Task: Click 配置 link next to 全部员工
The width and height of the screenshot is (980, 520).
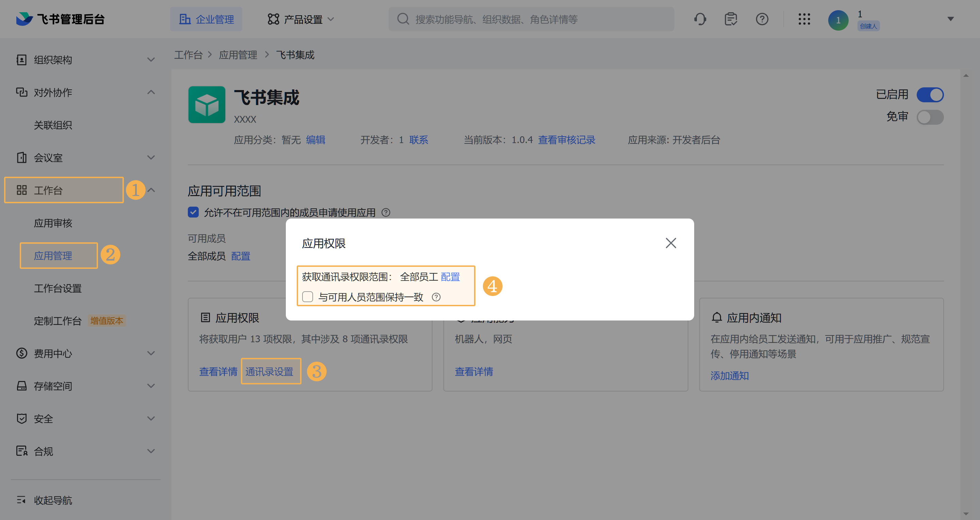Action: 450,277
